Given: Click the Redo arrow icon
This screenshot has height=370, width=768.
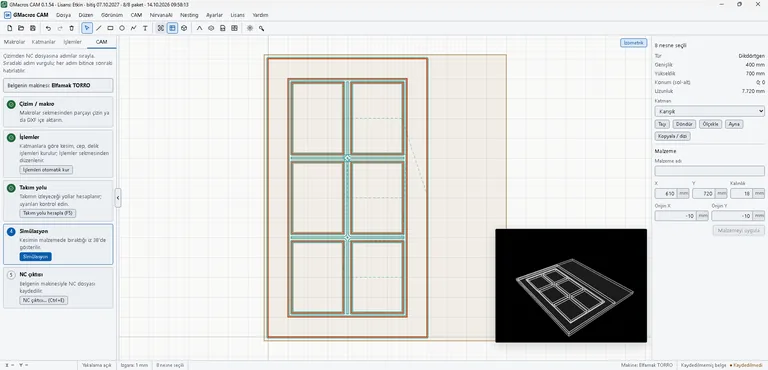Looking at the screenshot, I should click(x=60, y=28).
